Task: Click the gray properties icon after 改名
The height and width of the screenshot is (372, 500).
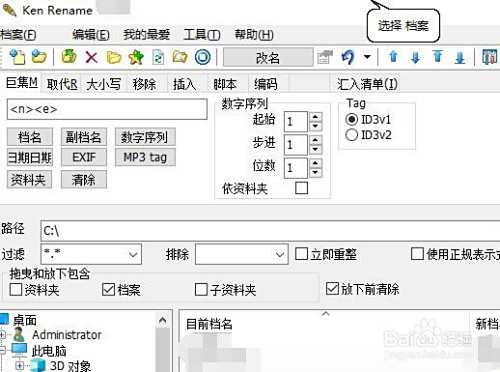Action: (x=325, y=57)
